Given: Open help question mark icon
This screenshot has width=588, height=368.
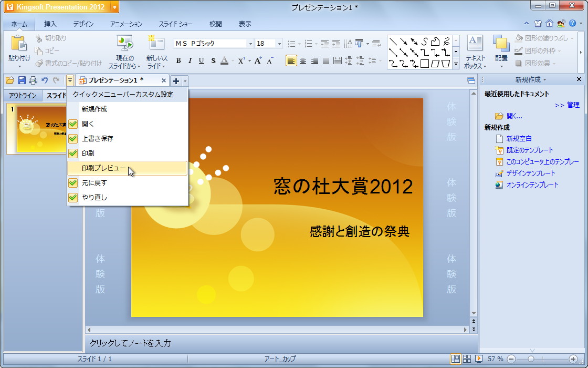Looking at the screenshot, I should coord(572,23).
